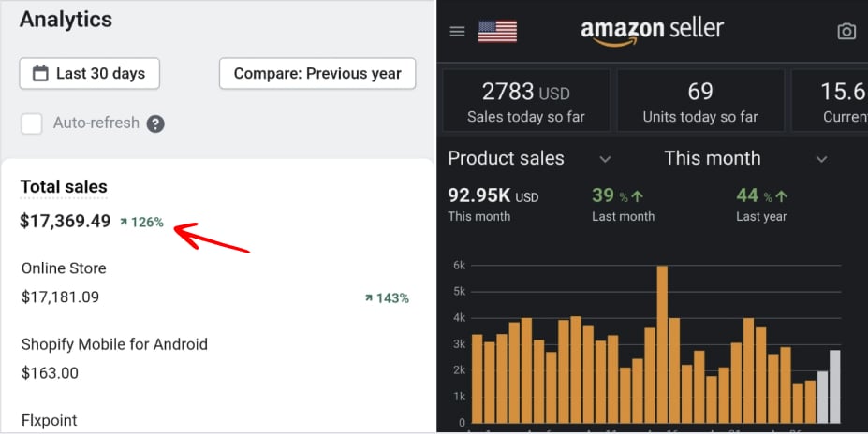
Task: Click the Auto-refresh help question mark icon
Action: coord(155,123)
